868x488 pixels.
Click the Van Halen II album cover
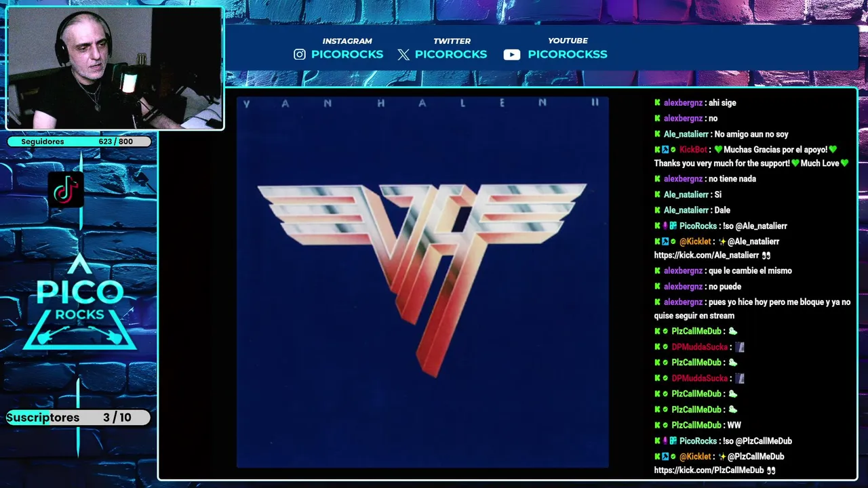(x=422, y=282)
